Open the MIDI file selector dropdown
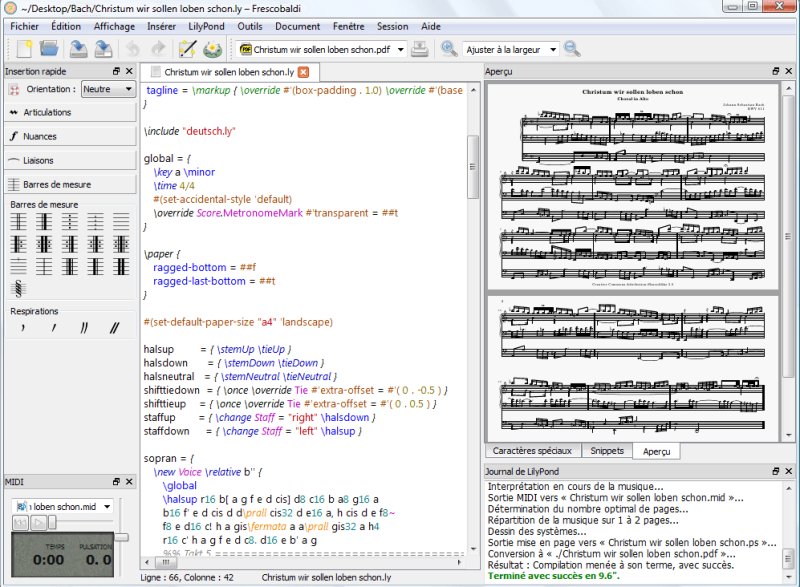This screenshot has height=587, width=800. 62,506
